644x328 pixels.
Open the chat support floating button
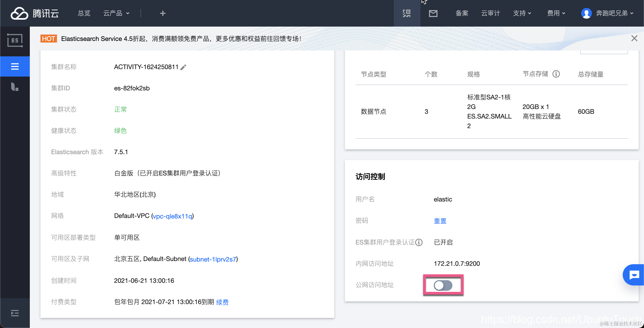pos(634,275)
